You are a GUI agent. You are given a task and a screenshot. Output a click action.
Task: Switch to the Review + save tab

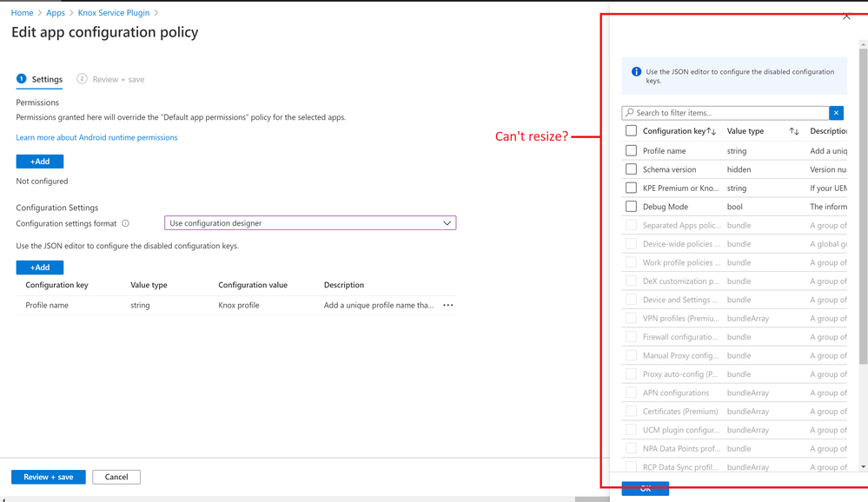[110, 79]
